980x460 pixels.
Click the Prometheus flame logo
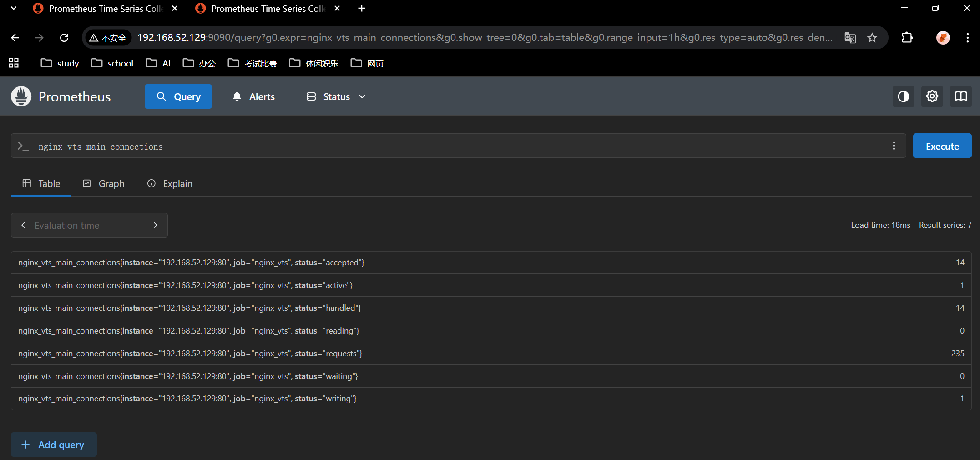21,96
